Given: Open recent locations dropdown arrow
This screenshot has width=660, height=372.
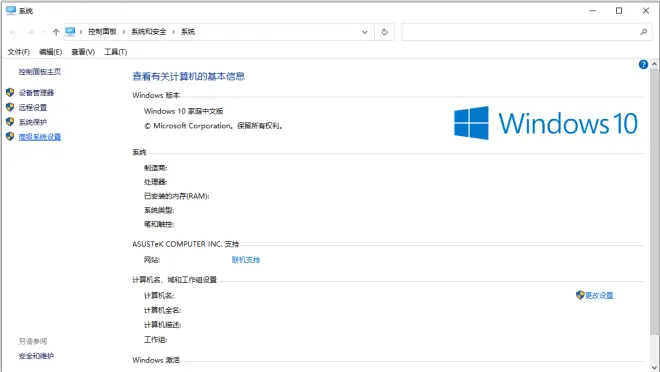Looking at the screenshot, I should [x=43, y=32].
